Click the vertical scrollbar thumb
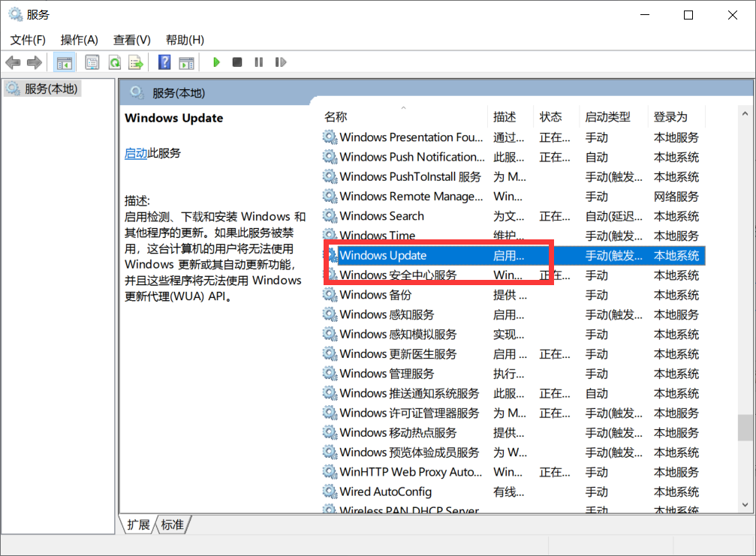This screenshot has width=756, height=556. (x=745, y=428)
